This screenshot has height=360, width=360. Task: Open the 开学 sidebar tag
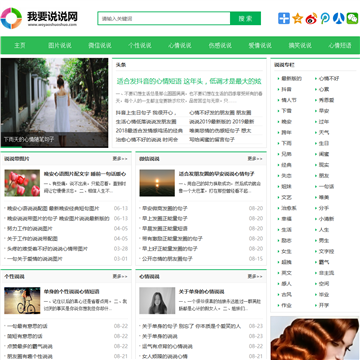324,305
